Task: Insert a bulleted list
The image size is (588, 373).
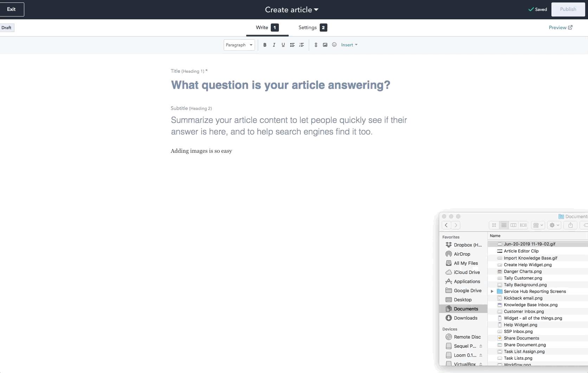Action: 292,45
